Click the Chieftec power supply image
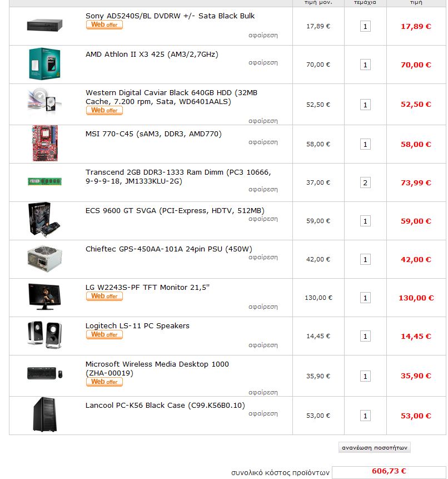This screenshot has height=479, width=448. point(44,258)
